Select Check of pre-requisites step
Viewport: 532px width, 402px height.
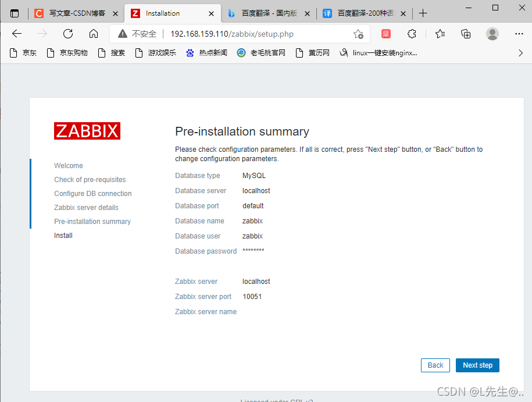(x=90, y=180)
